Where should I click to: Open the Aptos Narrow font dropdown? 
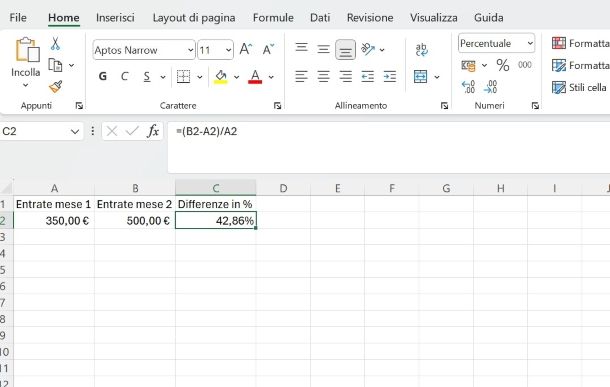coord(190,50)
